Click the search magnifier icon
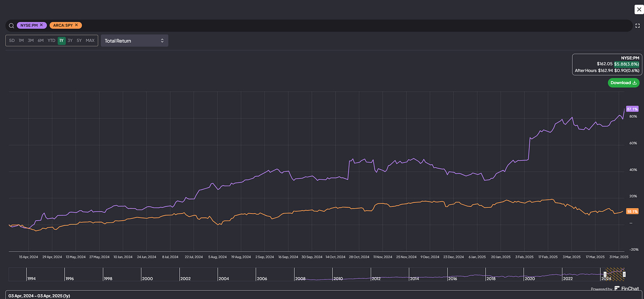The width and height of the screenshot is (644, 299). pyautogui.click(x=11, y=26)
